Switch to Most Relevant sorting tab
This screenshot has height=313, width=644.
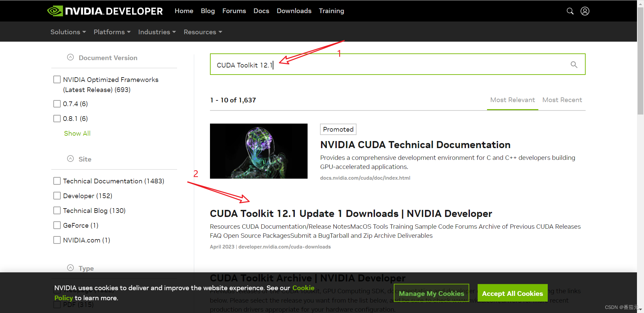[513, 100]
